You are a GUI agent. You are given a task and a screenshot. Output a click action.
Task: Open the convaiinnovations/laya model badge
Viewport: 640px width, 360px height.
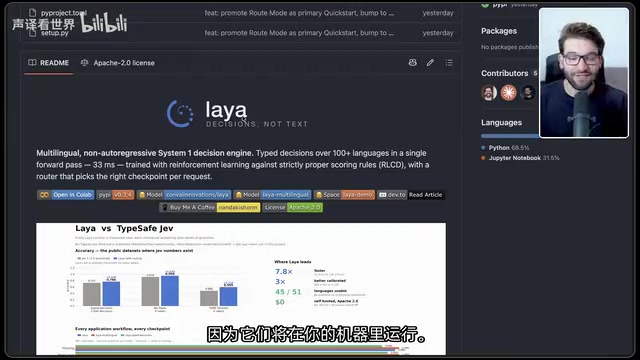(x=184, y=195)
